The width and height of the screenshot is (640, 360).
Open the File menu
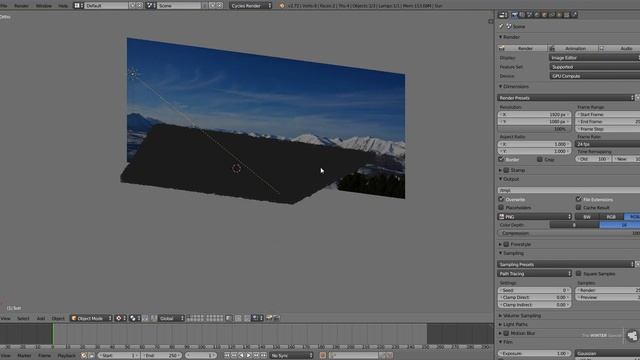(x=4, y=6)
